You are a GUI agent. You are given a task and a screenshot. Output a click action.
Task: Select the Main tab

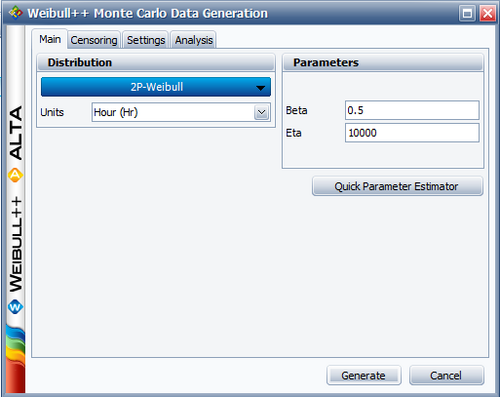[x=50, y=39]
